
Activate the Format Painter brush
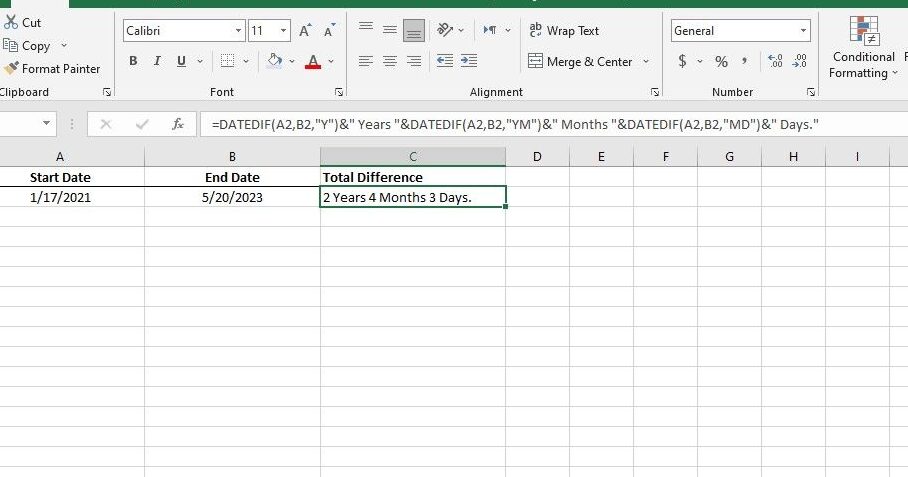point(52,69)
